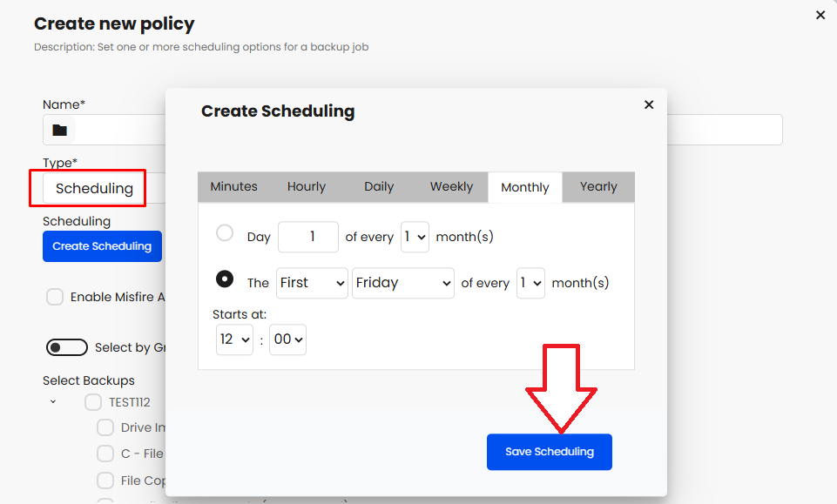
Task: Open the start hour dropdown showing 12
Action: 234,339
